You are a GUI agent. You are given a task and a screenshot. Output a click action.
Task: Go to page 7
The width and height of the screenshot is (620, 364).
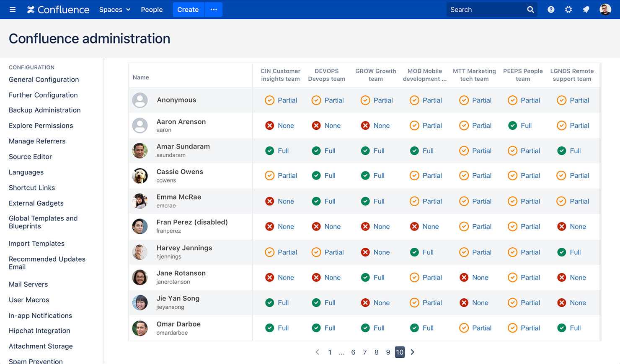[365, 352]
